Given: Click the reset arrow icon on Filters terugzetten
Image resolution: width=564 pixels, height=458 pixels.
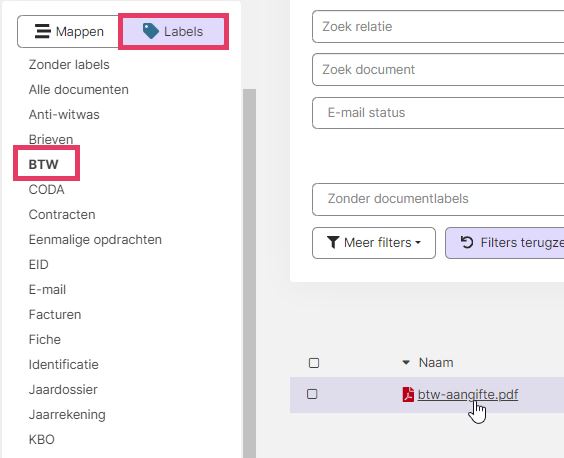Looking at the screenshot, I should coord(467,242).
